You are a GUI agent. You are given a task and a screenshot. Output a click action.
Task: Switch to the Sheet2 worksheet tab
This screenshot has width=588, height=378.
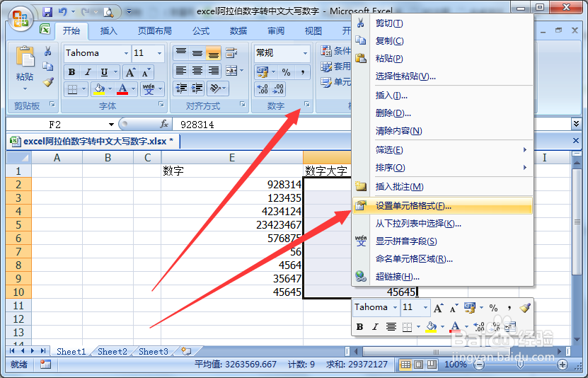pos(112,351)
